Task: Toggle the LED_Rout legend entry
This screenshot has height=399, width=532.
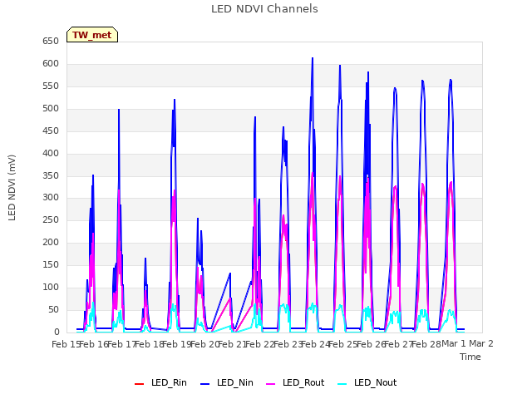Action: (x=295, y=383)
